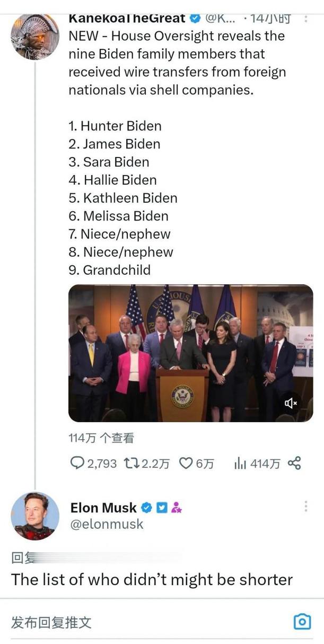Click the blue square badge beside Elon Musk

coord(162,508)
